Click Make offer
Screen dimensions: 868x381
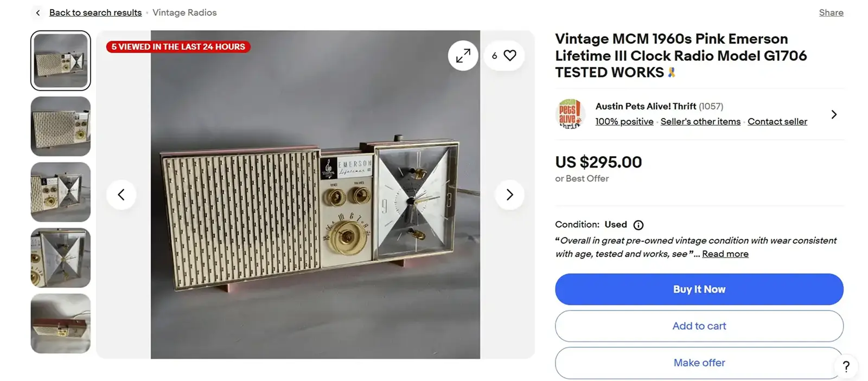click(699, 363)
